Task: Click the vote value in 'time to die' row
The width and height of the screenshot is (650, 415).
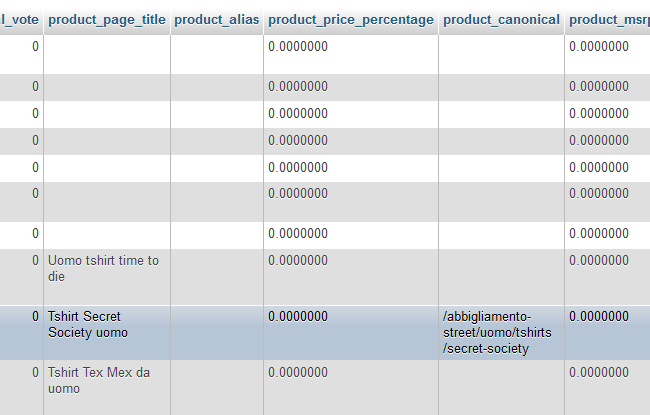Action: 35,261
